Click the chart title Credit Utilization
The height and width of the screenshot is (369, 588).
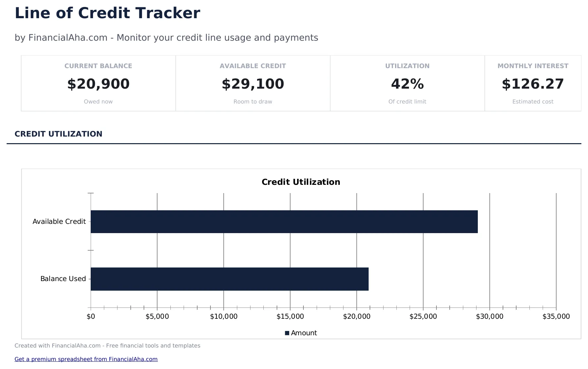tap(300, 182)
